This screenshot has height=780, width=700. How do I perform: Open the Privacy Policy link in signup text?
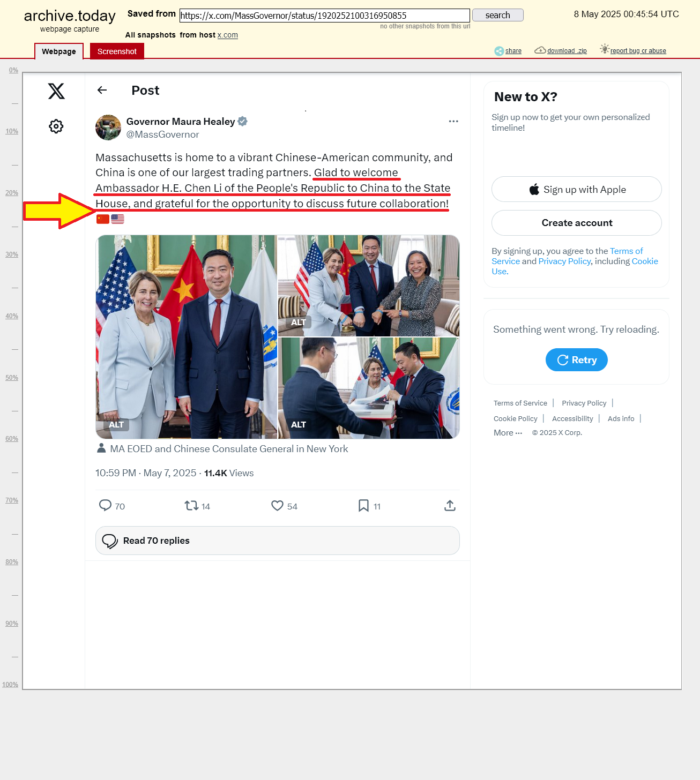564,261
